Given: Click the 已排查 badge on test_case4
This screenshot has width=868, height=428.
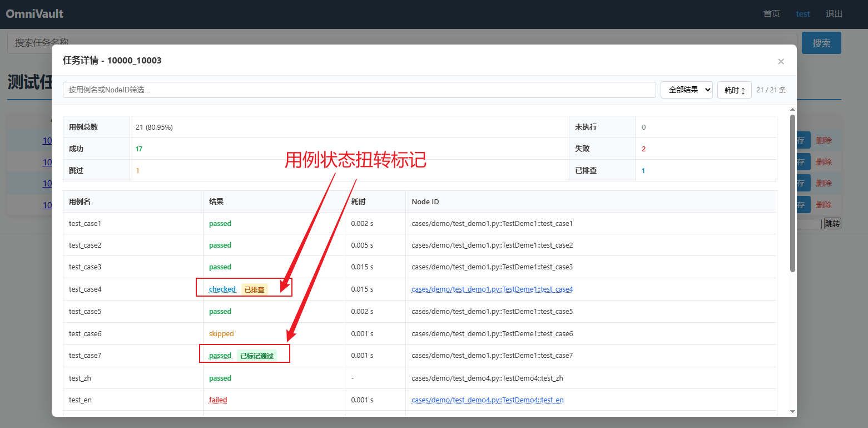Looking at the screenshot, I should tap(255, 289).
